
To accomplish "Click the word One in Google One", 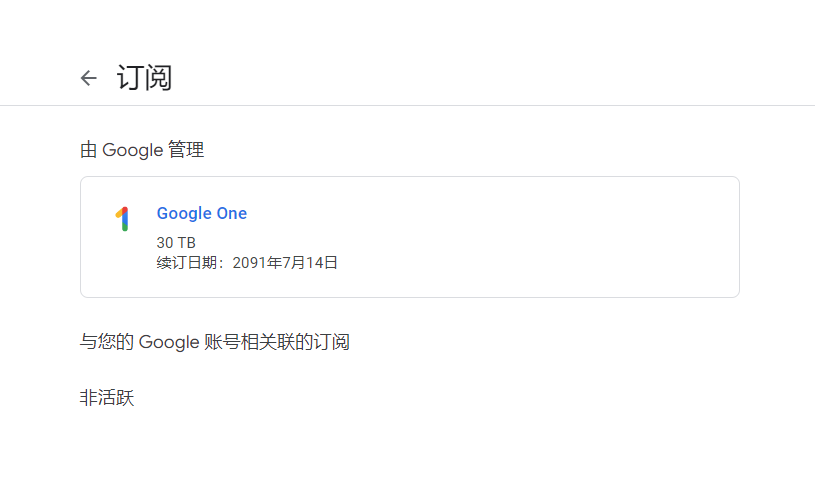I will 232,213.
